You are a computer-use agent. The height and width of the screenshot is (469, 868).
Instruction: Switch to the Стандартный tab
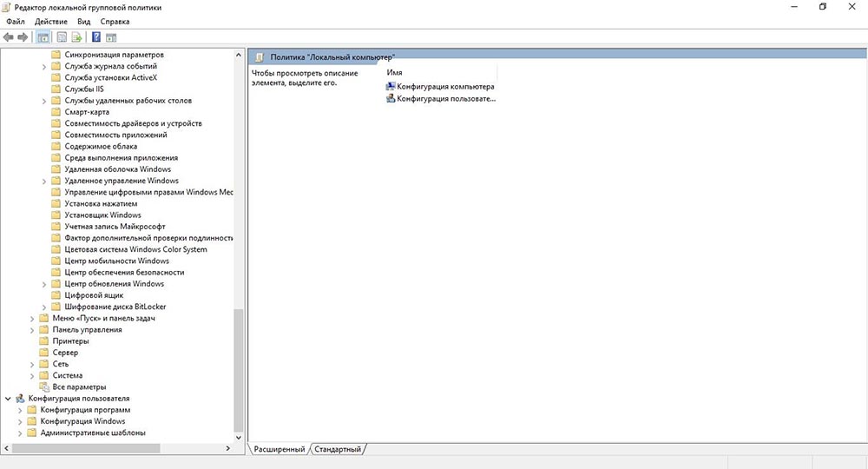pos(337,449)
